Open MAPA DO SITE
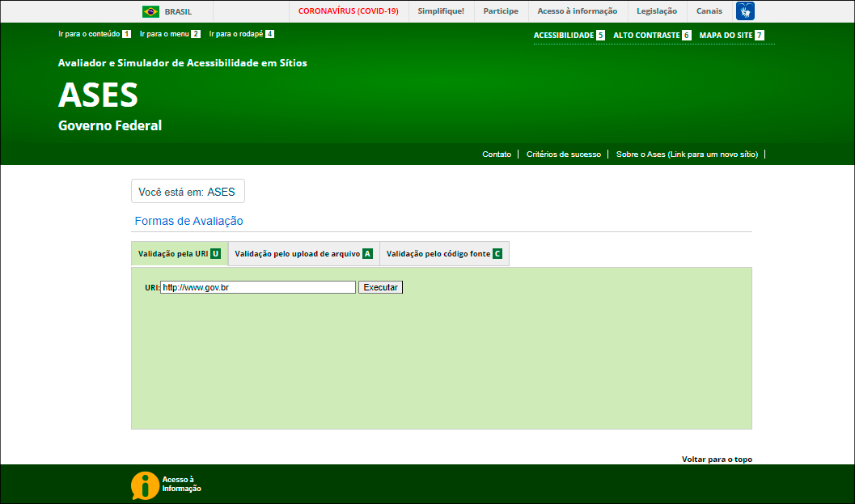Screen dimensions: 855x504 click(731, 35)
